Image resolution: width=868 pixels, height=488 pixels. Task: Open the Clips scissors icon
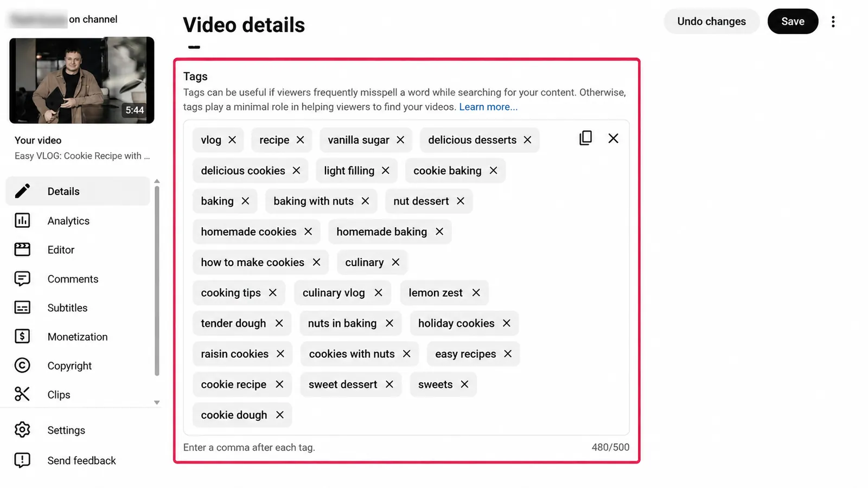[x=22, y=394]
